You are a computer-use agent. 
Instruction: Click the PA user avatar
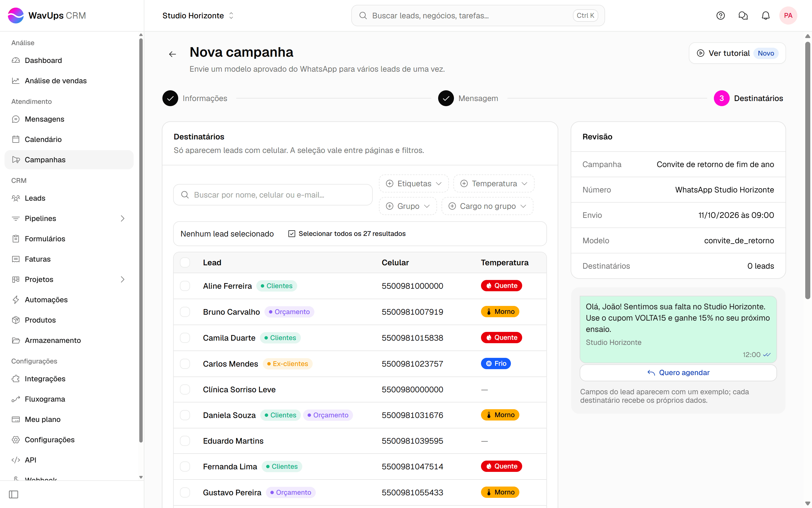(788, 16)
